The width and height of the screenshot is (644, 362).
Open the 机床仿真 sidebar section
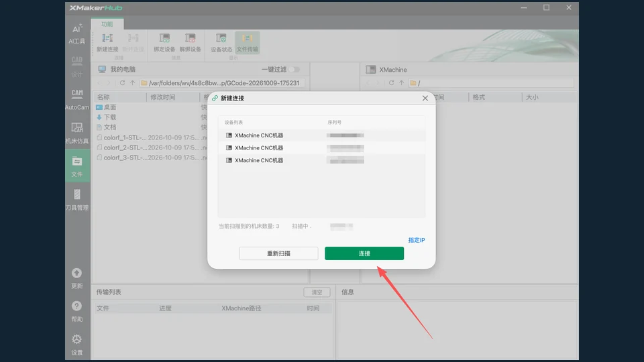(x=76, y=133)
